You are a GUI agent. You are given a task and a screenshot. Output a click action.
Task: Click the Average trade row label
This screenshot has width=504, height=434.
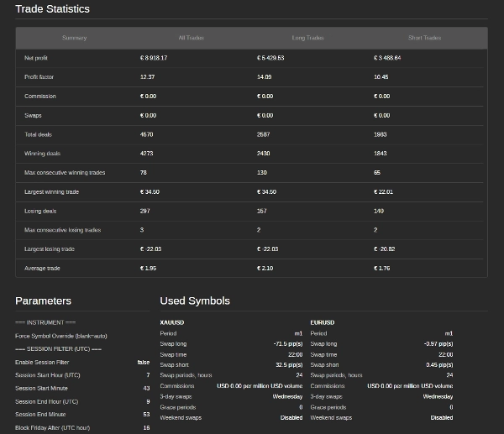[42, 269]
